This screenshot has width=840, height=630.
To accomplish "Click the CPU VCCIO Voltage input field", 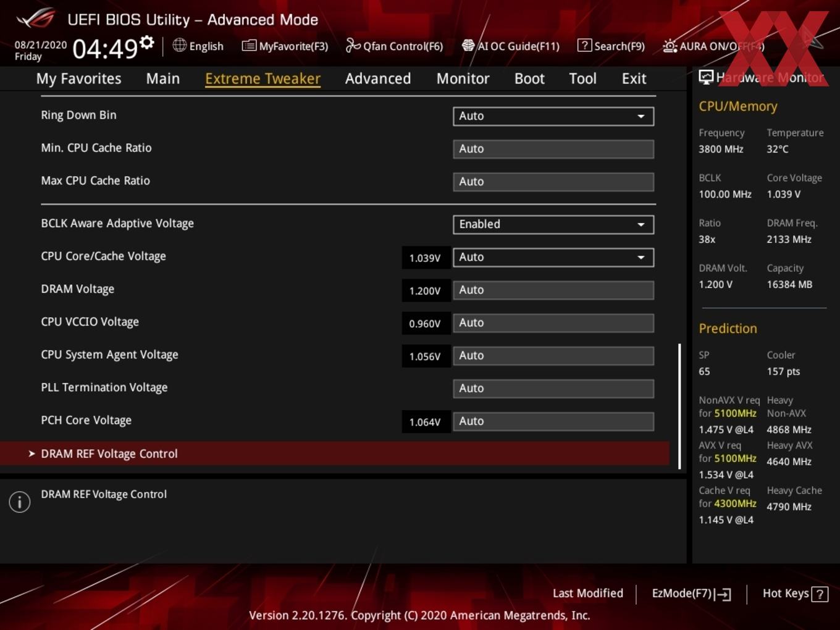I will click(x=553, y=322).
